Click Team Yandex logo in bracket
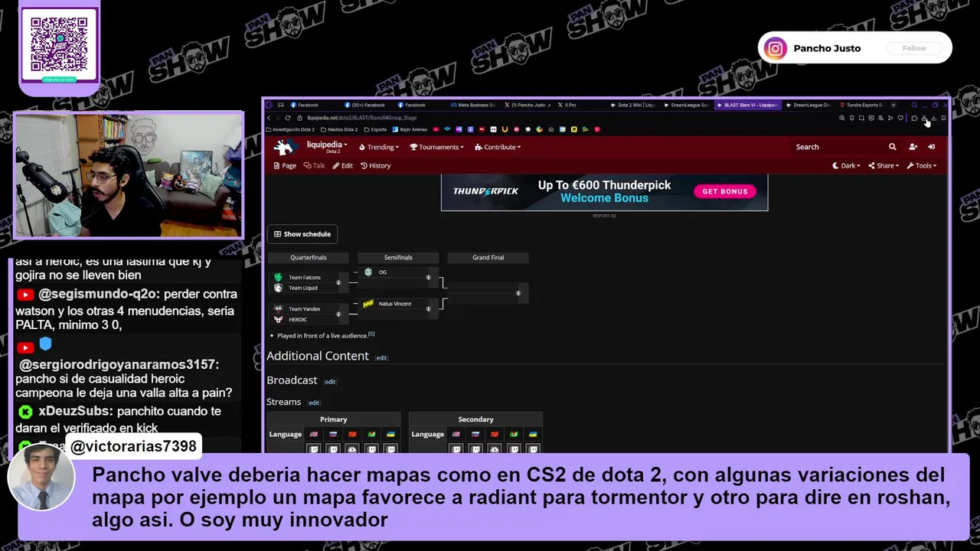 click(x=278, y=308)
